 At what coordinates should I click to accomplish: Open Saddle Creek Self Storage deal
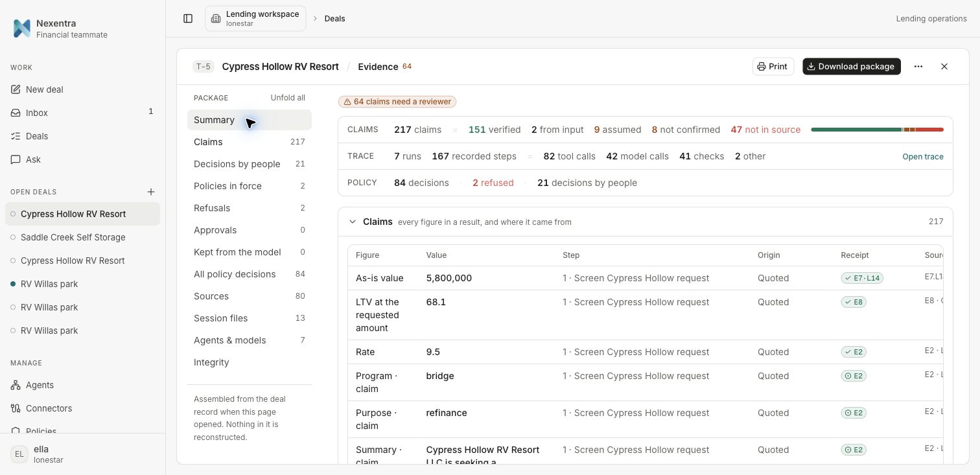82,237
